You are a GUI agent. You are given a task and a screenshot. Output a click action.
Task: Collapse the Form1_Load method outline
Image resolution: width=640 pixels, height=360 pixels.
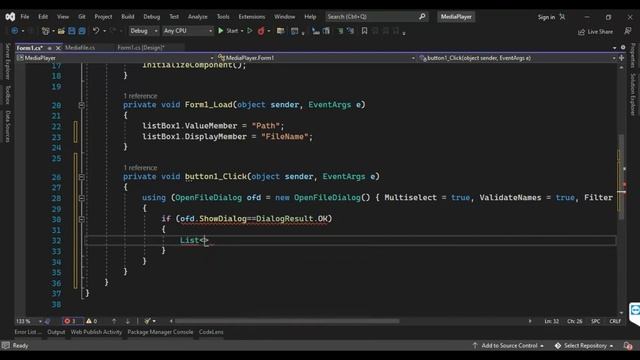(81, 105)
